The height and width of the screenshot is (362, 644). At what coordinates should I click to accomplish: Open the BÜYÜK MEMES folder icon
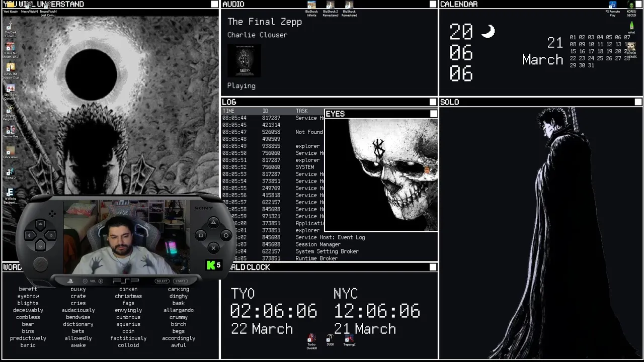631,50
